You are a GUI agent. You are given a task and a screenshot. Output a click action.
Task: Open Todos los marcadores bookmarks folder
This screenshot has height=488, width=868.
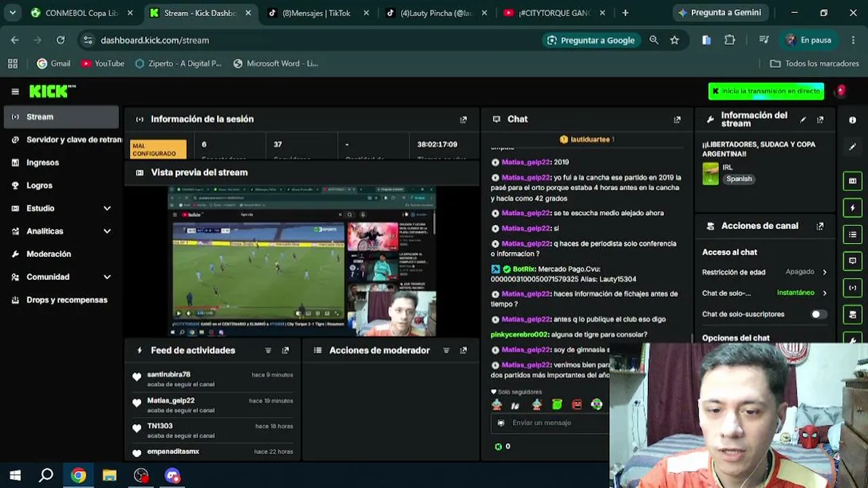click(814, 64)
